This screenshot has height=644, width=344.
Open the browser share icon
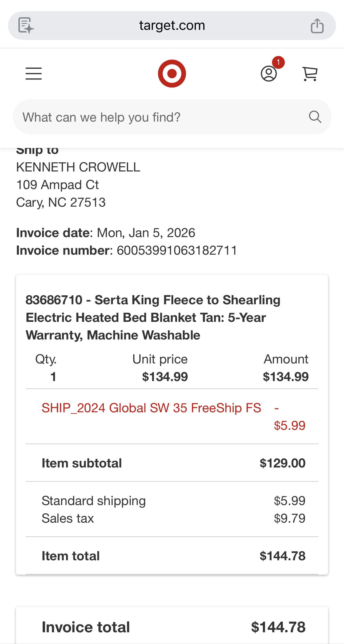[x=317, y=26]
